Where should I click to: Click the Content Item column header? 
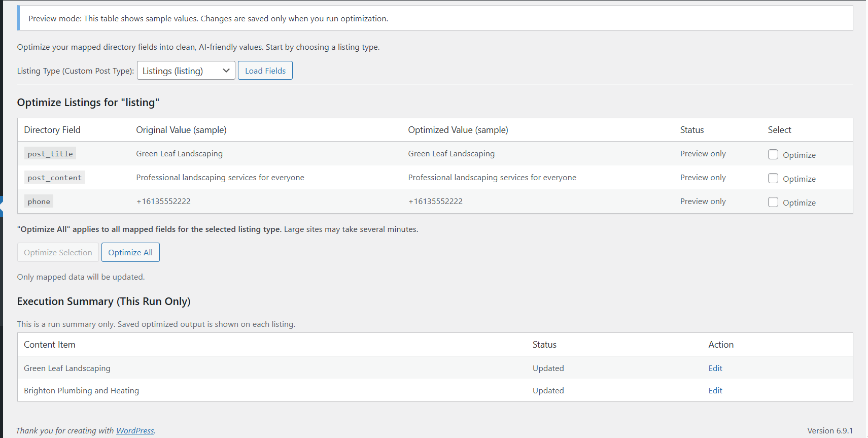point(50,345)
